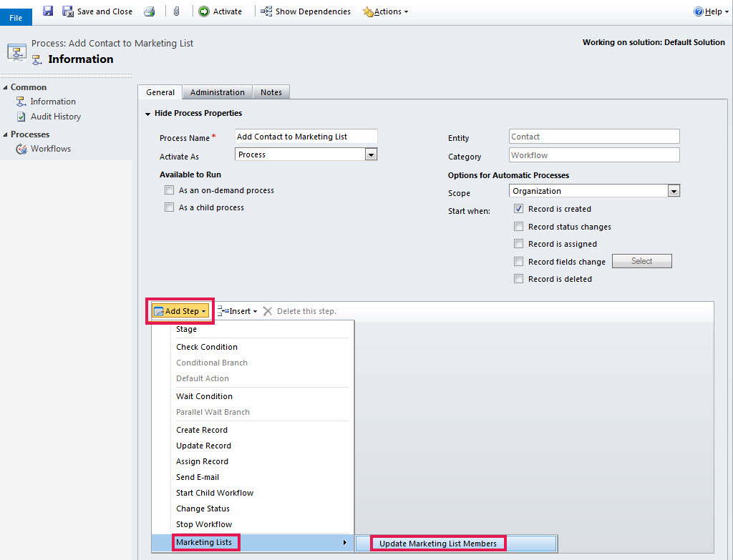This screenshot has height=560, width=733.
Task: Check Record is assigned checkbox
Action: [518, 243]
